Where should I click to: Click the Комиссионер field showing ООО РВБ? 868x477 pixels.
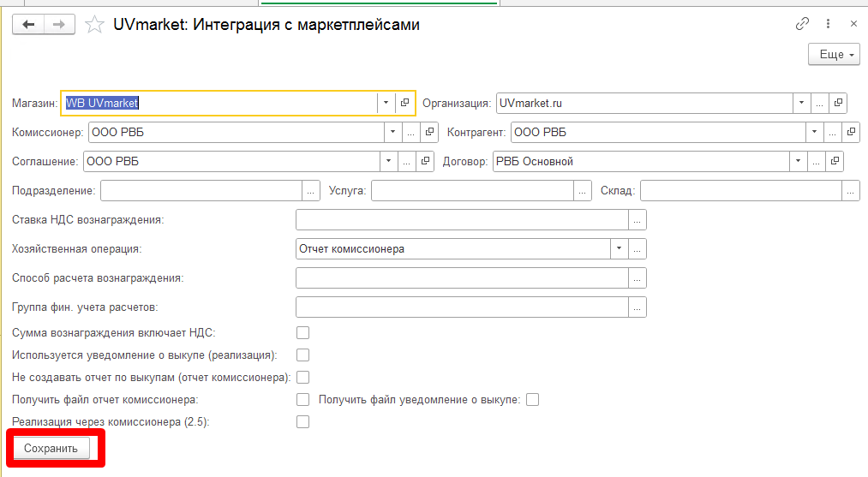point(236,132)
